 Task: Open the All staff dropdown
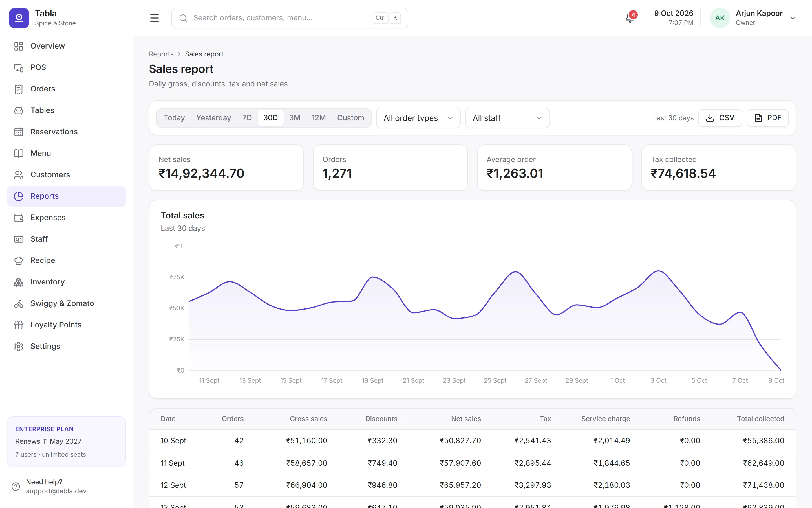(x=507, y=118)
